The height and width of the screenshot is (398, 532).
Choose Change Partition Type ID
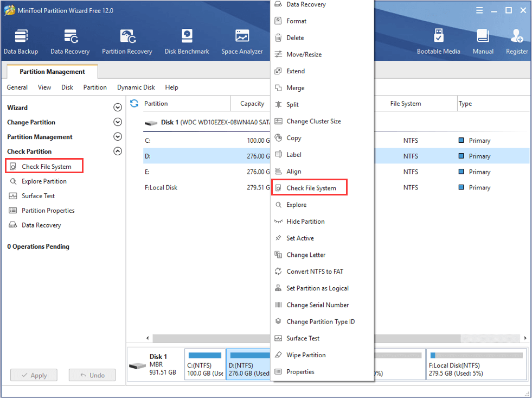pyautogui.click(x=322, y=321)
